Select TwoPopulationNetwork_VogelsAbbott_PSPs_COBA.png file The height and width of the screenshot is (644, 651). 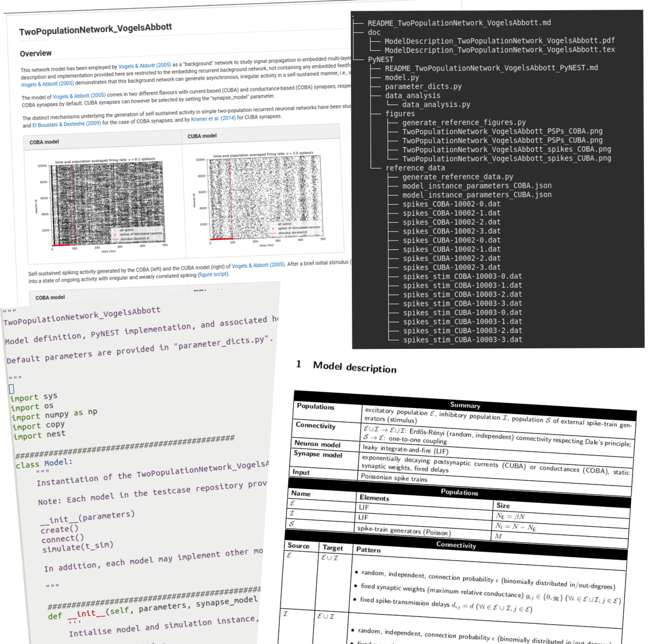click(502, 131)
